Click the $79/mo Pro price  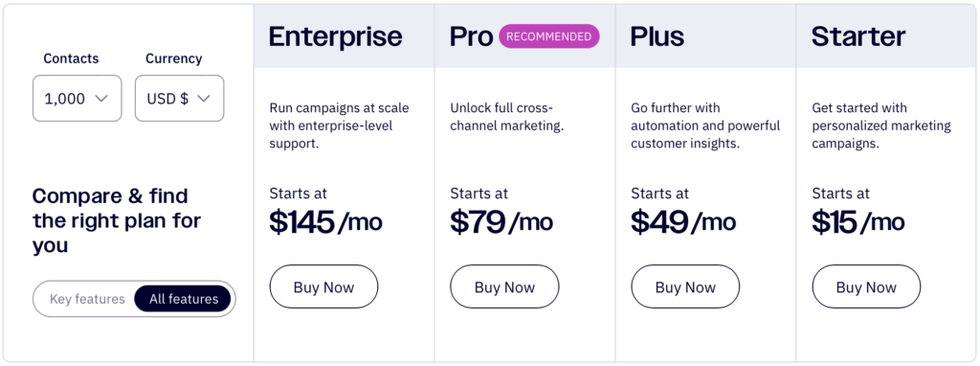[501, 221]
